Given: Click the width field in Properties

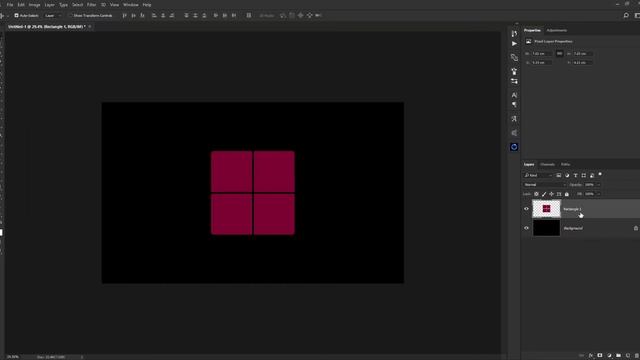Looking at the screenshot, I should pos(542,53).
